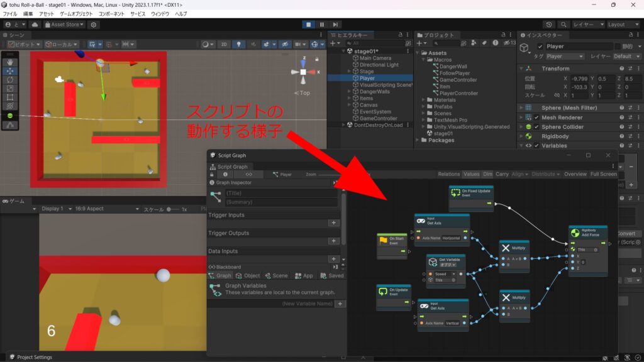Open the Asset Store dropdown

[x=64, y=25]
